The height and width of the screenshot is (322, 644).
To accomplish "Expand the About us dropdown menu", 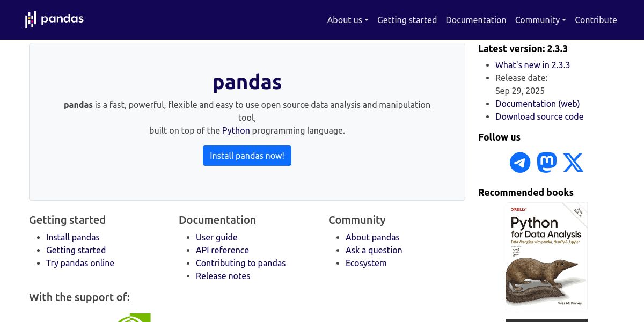I will coord(348,20).
